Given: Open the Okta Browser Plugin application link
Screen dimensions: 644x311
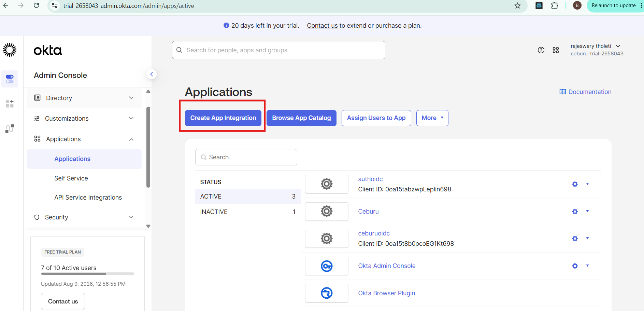Looking at the screenshot, I should (x=386, y=293).
